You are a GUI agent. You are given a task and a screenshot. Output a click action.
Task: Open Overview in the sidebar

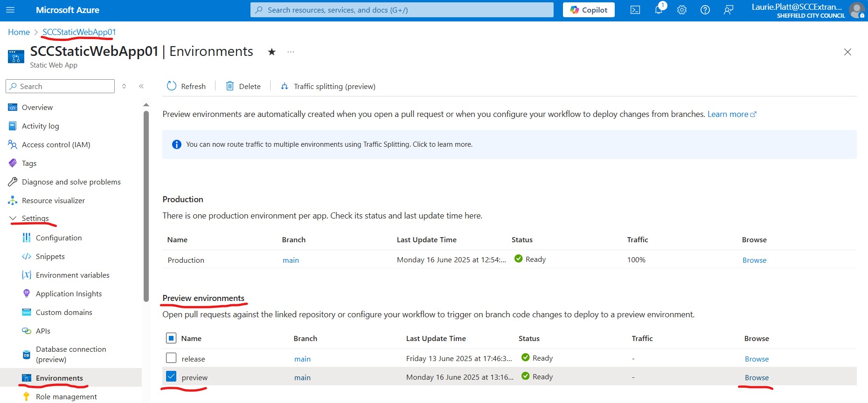pos(37,107)
